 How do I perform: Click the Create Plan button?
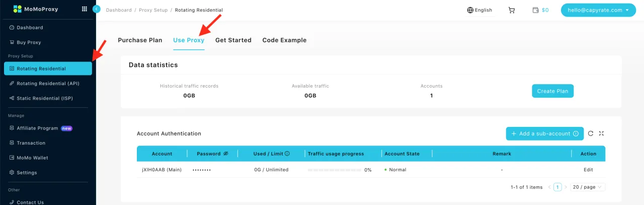[552, 91]
